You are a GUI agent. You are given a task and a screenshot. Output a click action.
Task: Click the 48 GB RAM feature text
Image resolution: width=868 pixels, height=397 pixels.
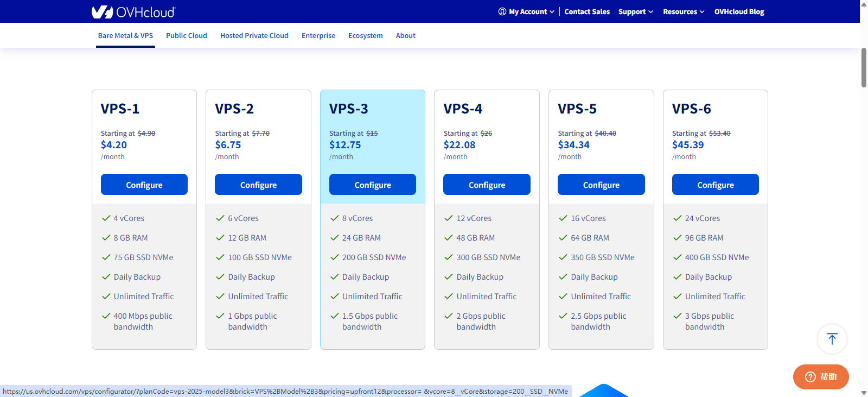coord(476,238)
